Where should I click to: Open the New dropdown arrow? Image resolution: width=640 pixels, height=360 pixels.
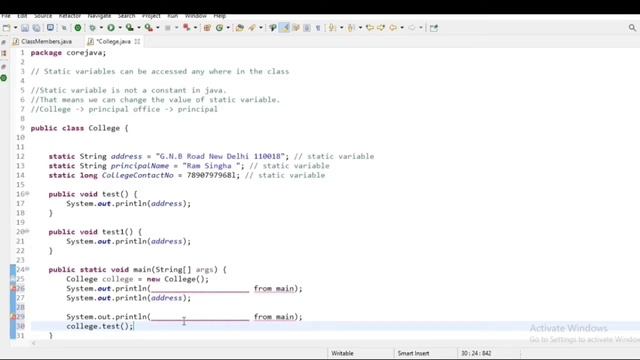click(x=16, y=28)
